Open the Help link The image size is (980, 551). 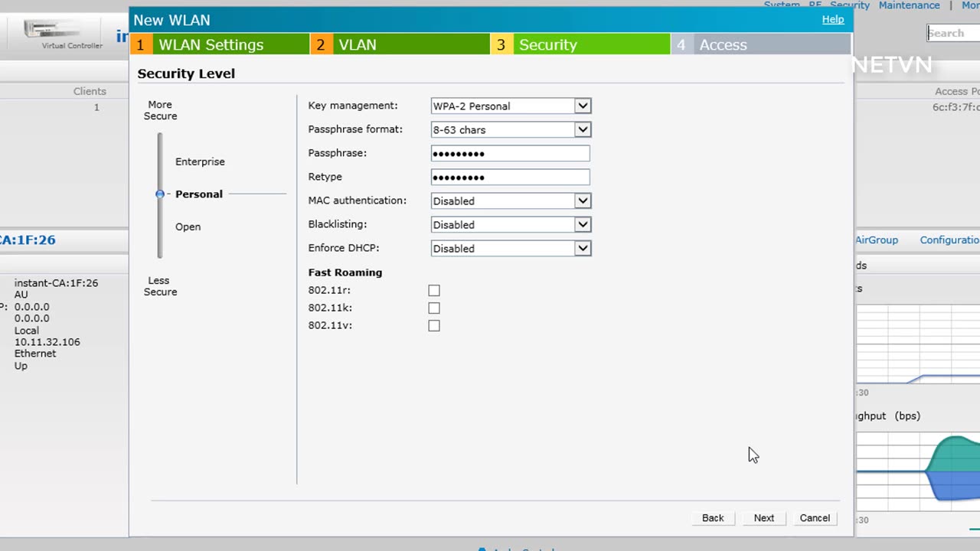click(x=833, y=20)
